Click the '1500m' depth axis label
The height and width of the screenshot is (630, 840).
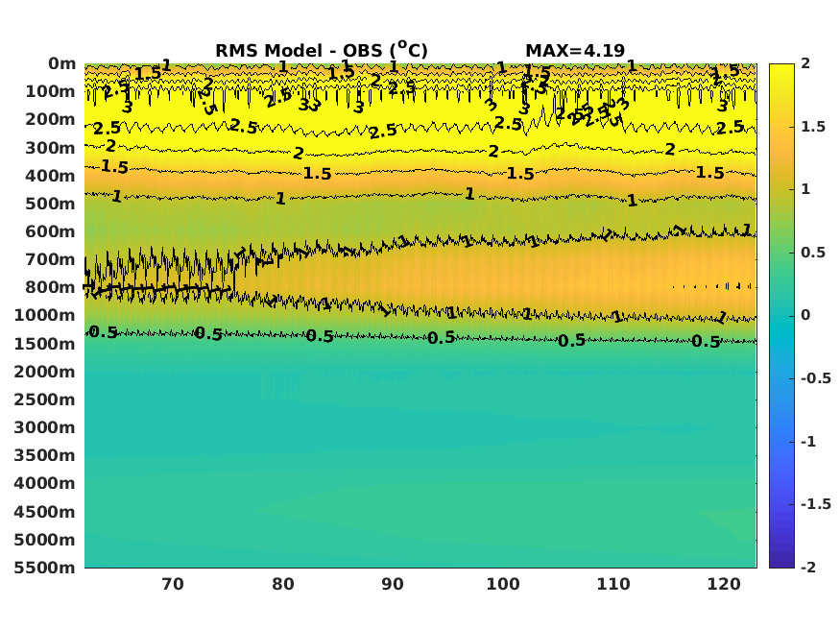[x=45, y=344]
